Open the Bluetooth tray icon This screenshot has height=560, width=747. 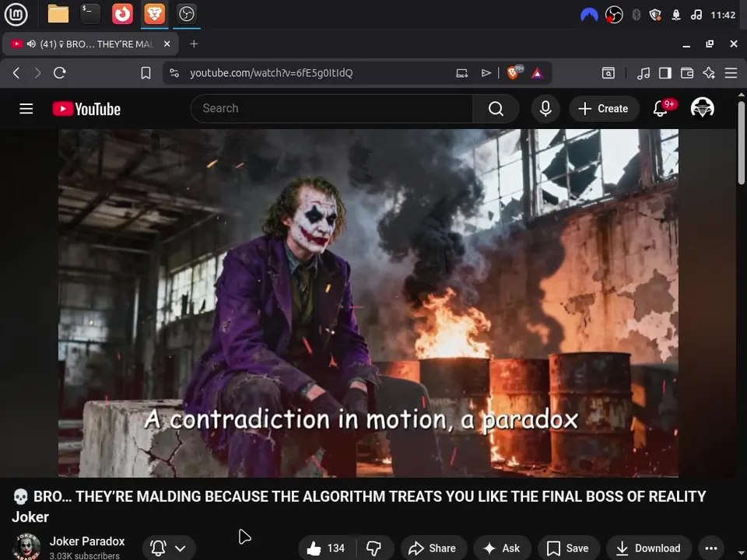click(x=636, y=16)
